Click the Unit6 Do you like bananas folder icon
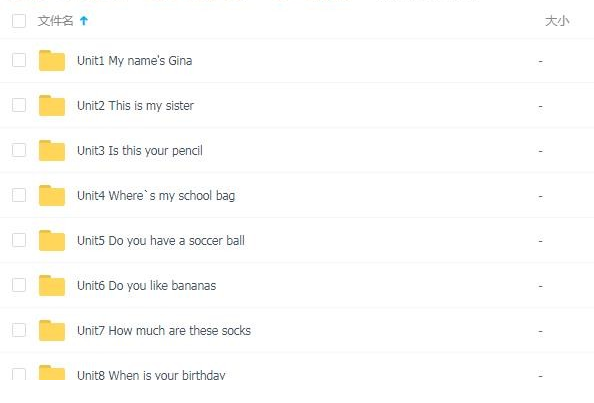The width and height of the screenshot is (594, 403). coord(52,286)
